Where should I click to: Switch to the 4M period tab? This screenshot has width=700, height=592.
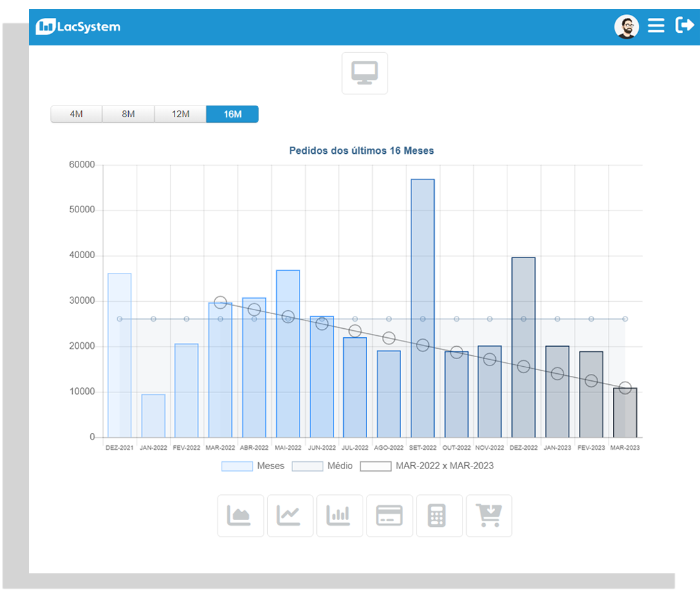76,115
